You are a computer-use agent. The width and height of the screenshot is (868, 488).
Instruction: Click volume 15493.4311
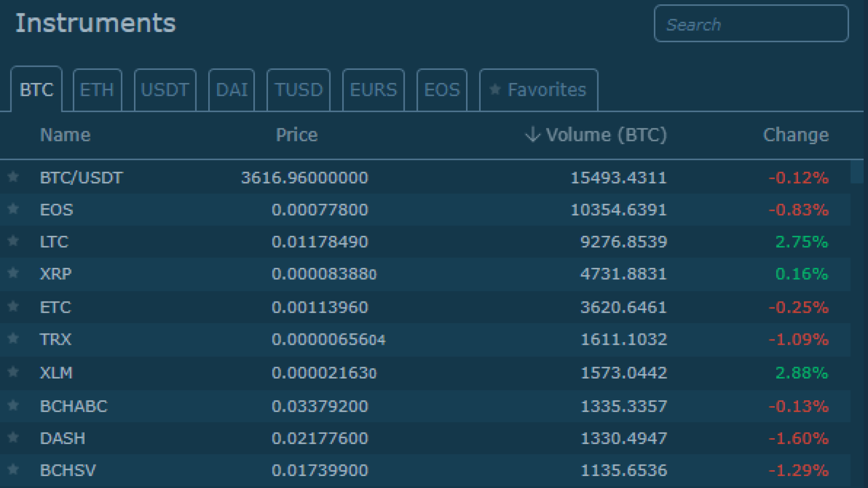click(x=618, y=178)
